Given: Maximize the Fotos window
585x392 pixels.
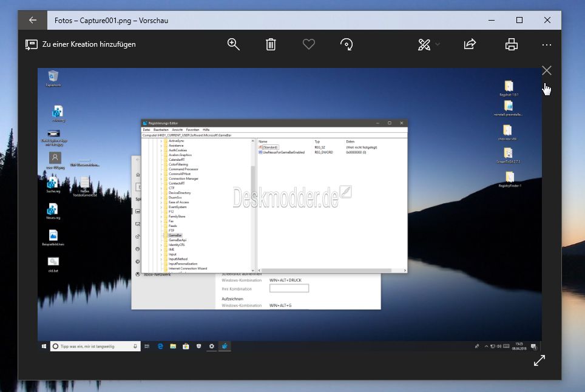Looking at the screenshot, I should coord(519,20).
